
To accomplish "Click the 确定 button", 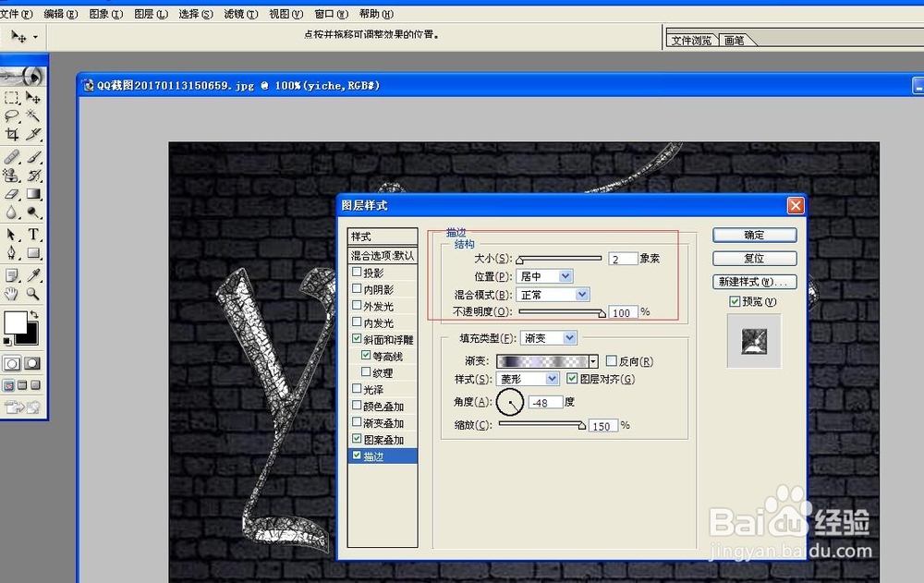I will pyautogui.click(x=754, y=236).
